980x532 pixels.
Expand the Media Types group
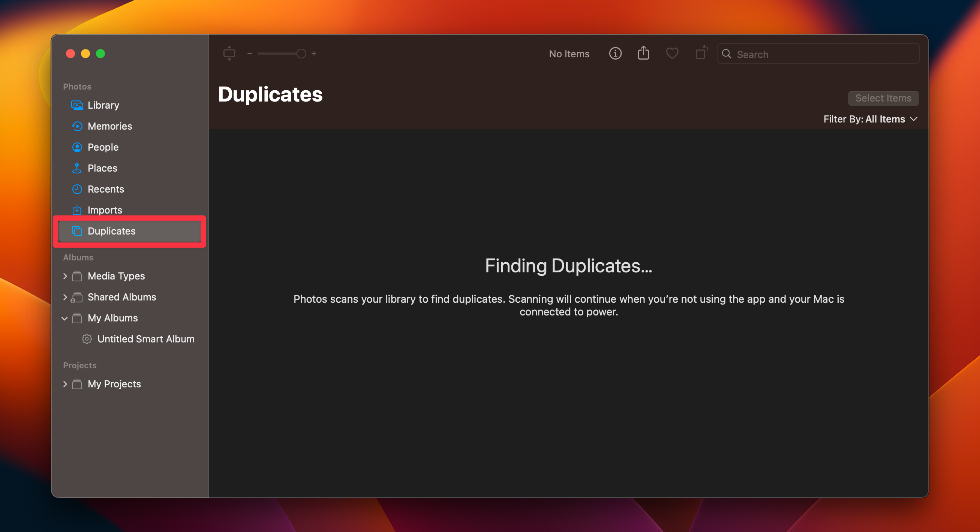(x=65, y=276)
